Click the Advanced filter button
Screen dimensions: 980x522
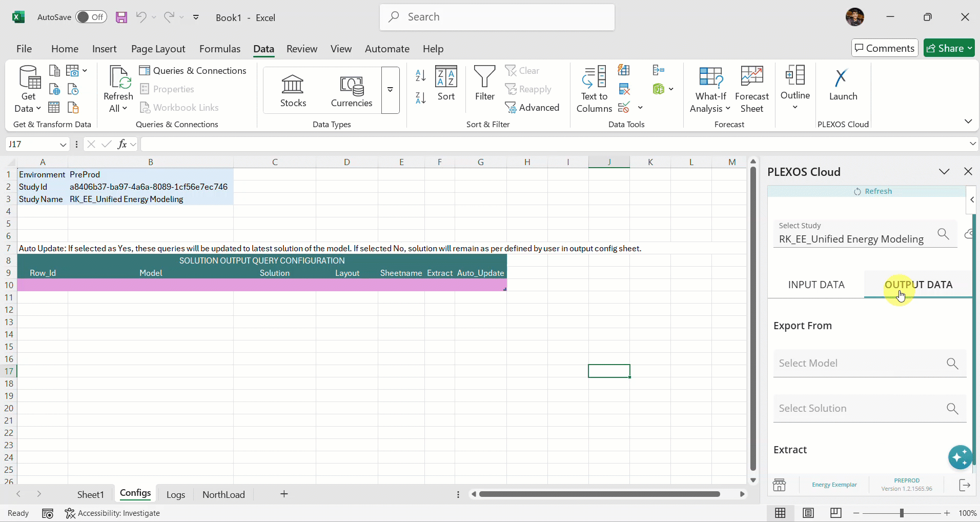tap(532, 108)
